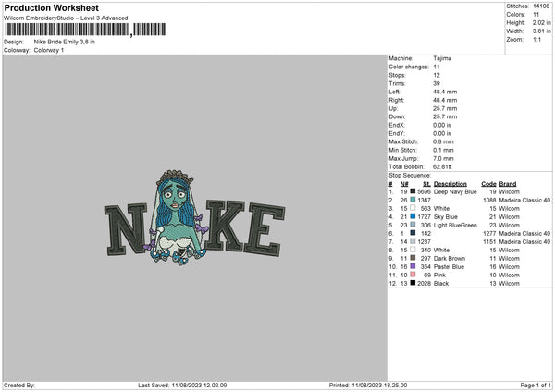Click the Pastel Blue purple swatch

pos(413,266)
